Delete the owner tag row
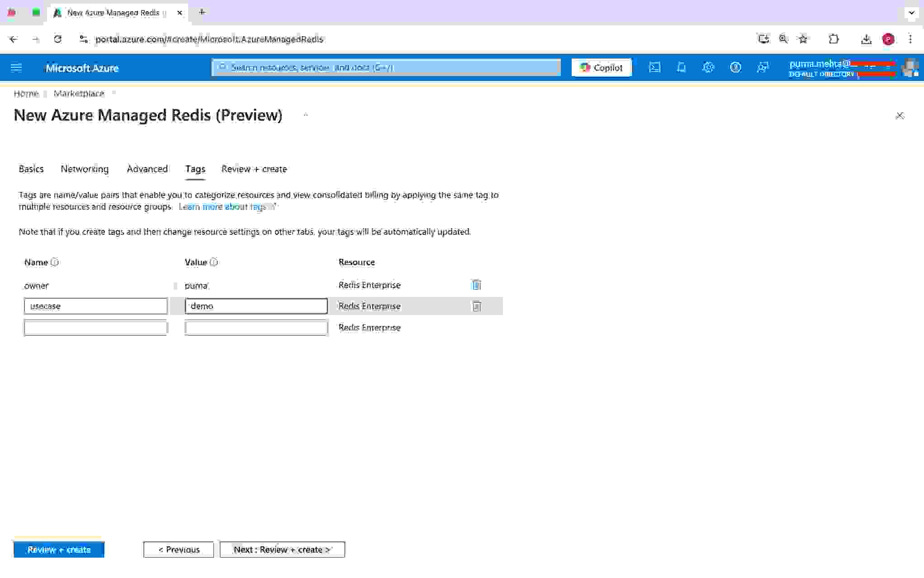This screenshot has height=578, width=924. [476, 285]
